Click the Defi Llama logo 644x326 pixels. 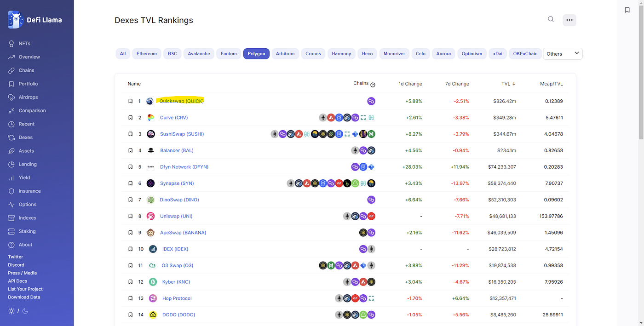point(35,20)
